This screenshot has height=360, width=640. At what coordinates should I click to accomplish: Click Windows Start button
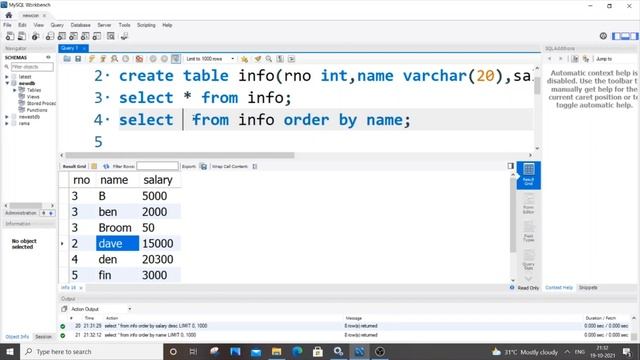tap(10, 351)
